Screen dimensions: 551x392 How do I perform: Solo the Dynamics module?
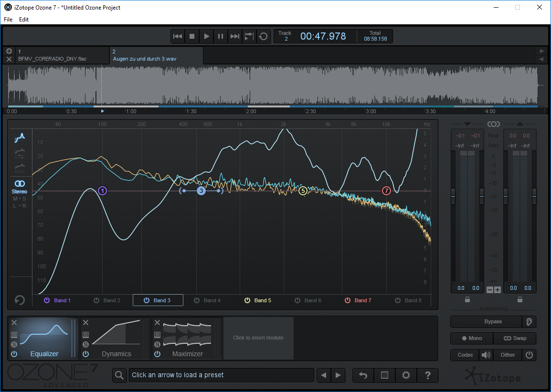point(86,344)
